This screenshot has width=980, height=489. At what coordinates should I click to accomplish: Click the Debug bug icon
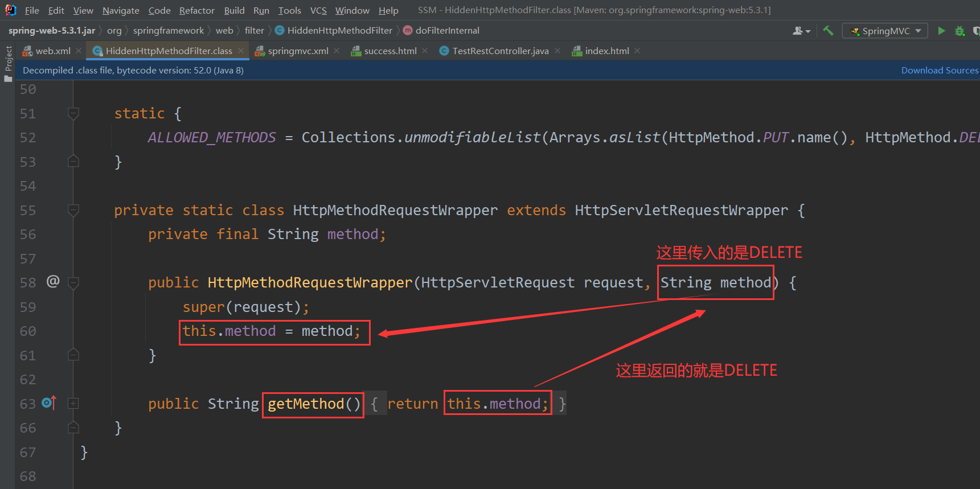960,31
